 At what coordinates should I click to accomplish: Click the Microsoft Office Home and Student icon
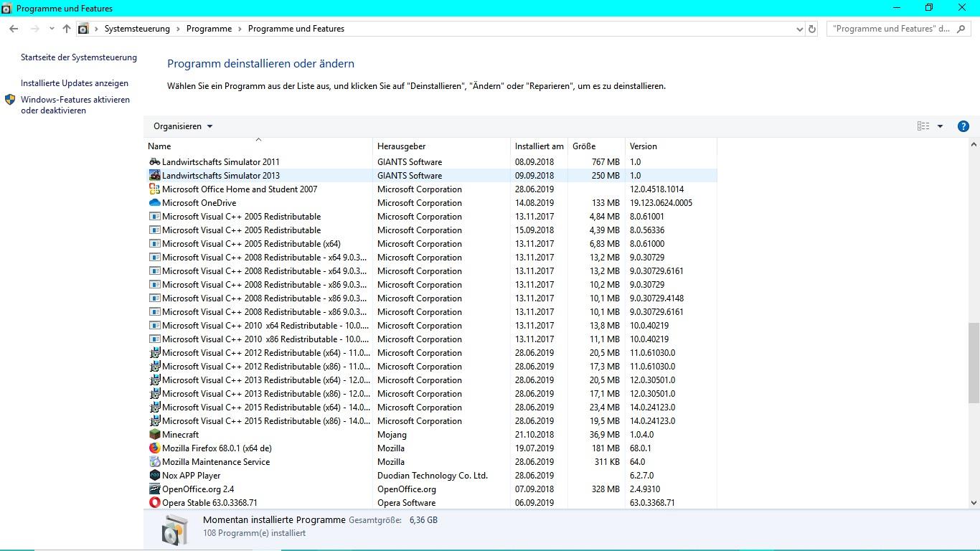coord(154,189)
